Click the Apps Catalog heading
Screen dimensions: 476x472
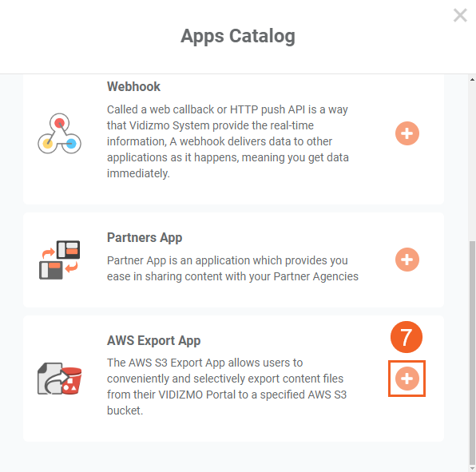pos(238,36)
